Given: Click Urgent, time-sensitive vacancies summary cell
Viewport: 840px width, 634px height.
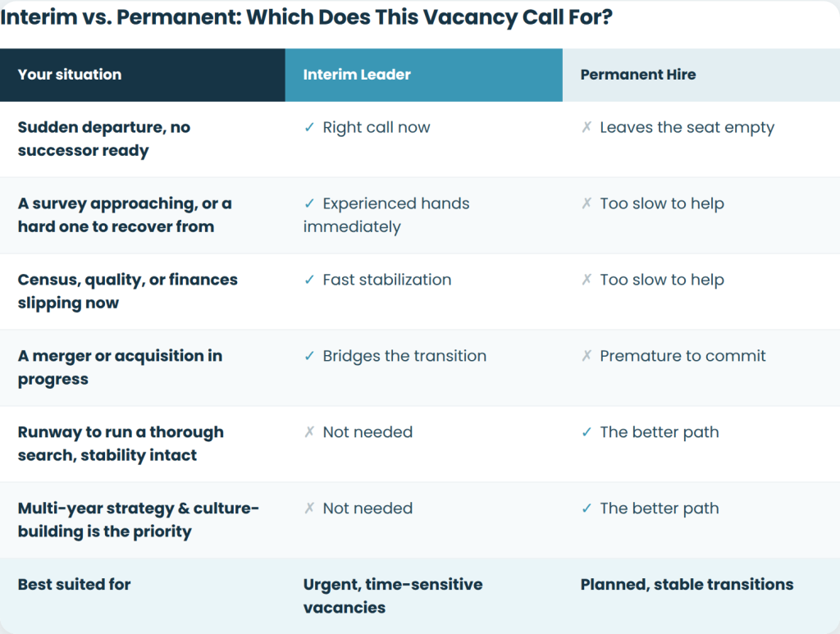Looking at the screenshot, I should click(393, 596).
